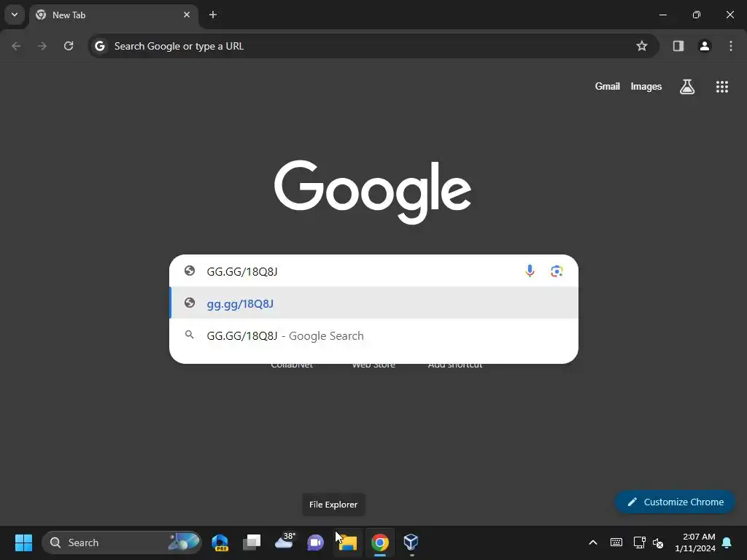Open notifications bell icon
The height and width of the screenshot is (560, 747).
(x=727, y=542)
